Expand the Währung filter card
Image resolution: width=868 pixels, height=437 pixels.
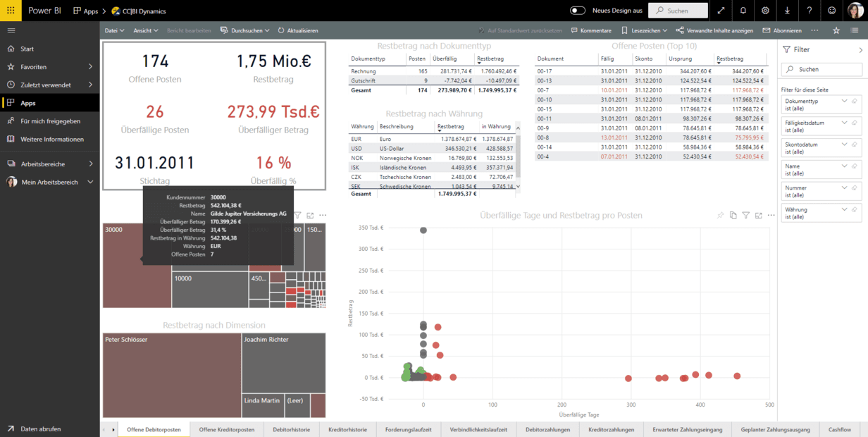pyautogui.click(x=845, y=209)
